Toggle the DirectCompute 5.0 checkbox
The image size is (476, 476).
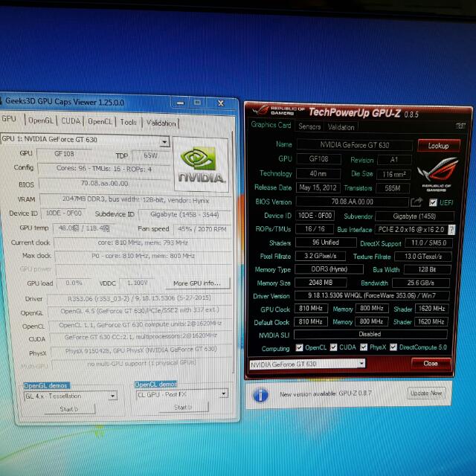tap(393, 347)
